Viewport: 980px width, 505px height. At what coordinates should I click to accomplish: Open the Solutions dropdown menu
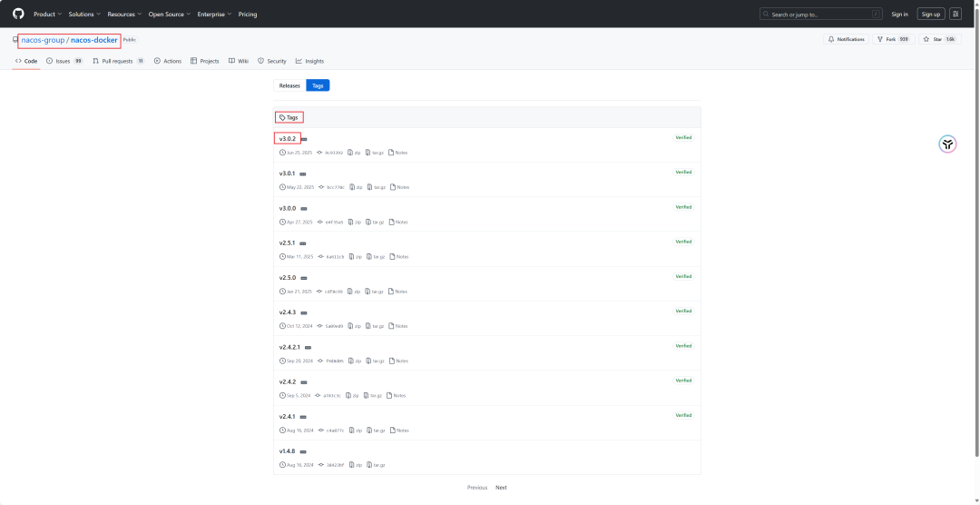point(84,14)
